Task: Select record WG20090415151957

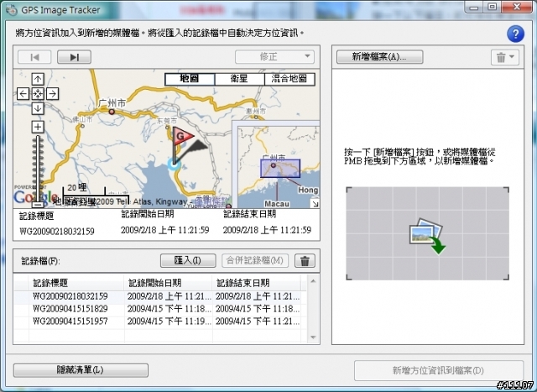Action: coord(159,321)
